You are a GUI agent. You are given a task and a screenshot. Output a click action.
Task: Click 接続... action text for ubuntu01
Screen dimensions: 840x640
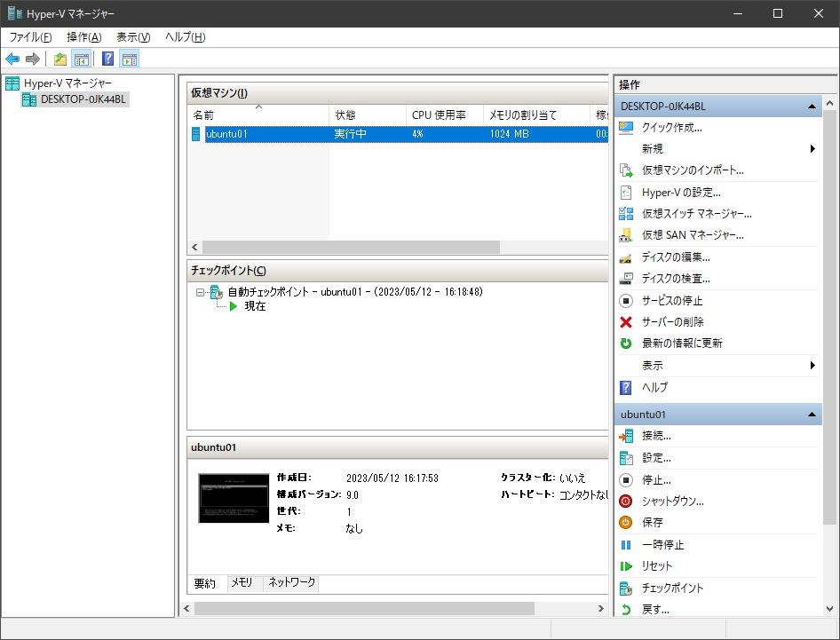coord(656,436)
